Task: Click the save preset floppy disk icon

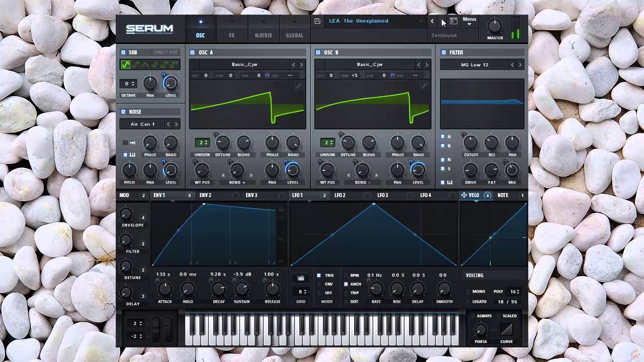Action: pyautogui.click(x=317, y=21)
